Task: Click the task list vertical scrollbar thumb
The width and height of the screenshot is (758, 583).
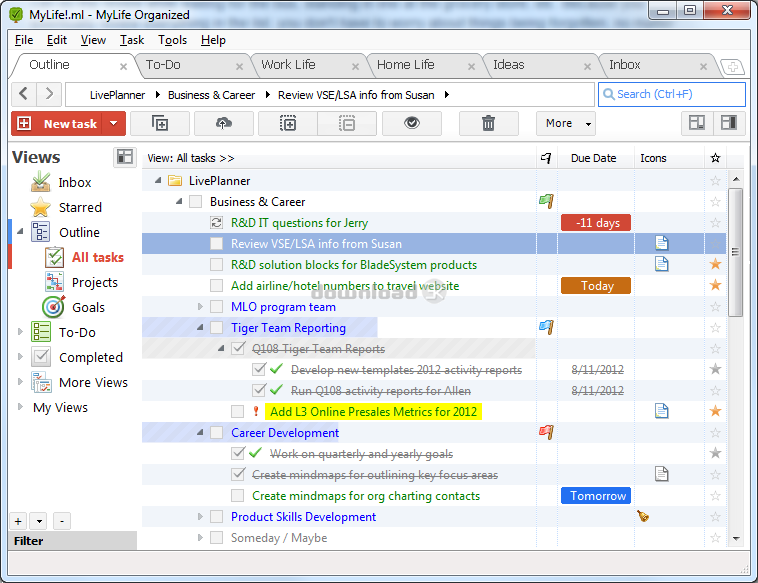Action: pos(735,252)
